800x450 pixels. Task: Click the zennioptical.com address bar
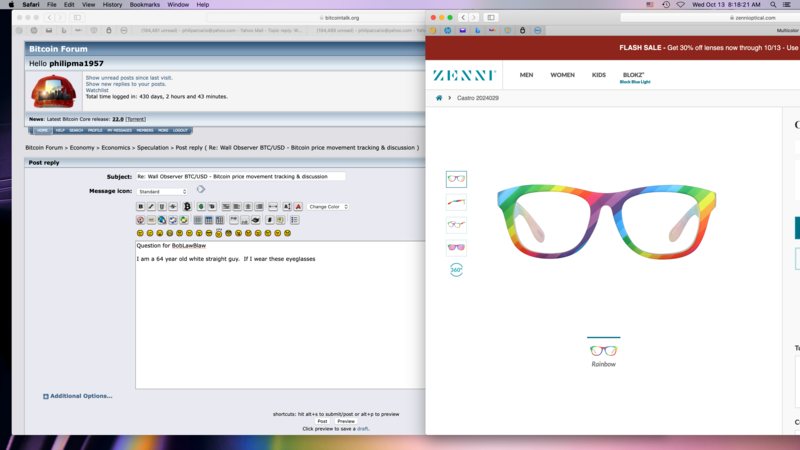(710, 17)
